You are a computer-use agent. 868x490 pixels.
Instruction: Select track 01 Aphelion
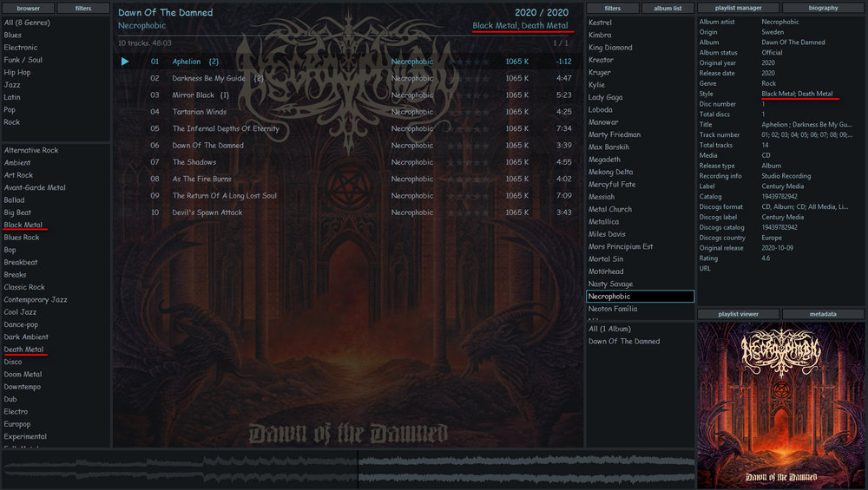pos(349,62)
